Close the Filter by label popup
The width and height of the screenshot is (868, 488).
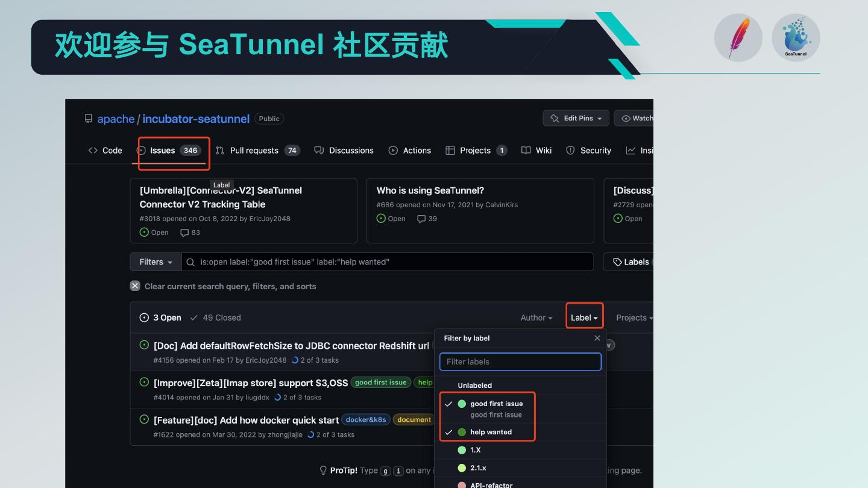coord(597,338)
